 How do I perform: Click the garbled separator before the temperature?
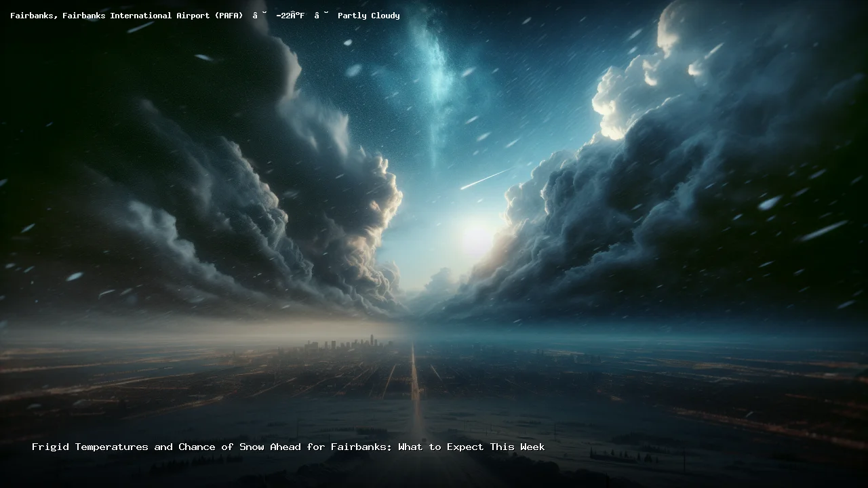tap(259, 16)
